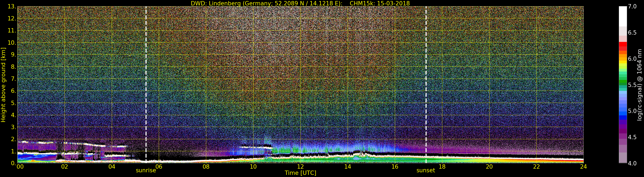Click the height axis tick label '0.'

pyautogui.click(x=14, y=163)
